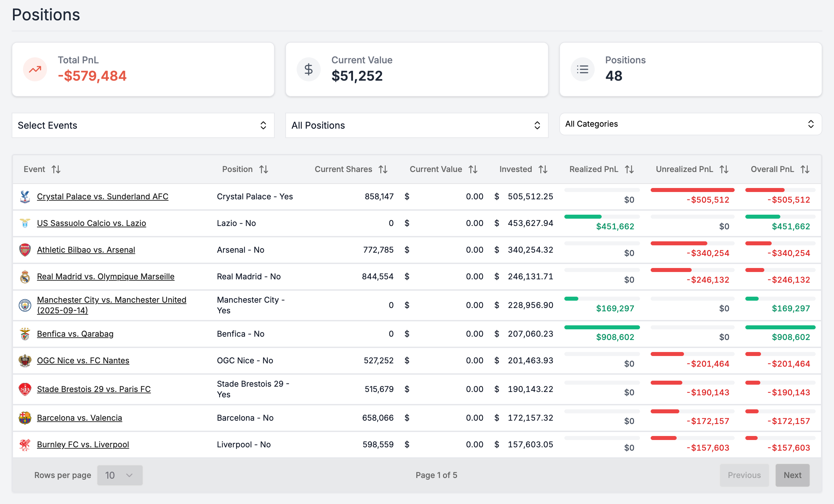This screenshot has height=504, width=834.
Task: Sort table by Event column arrows
Action: click(56, 169)
